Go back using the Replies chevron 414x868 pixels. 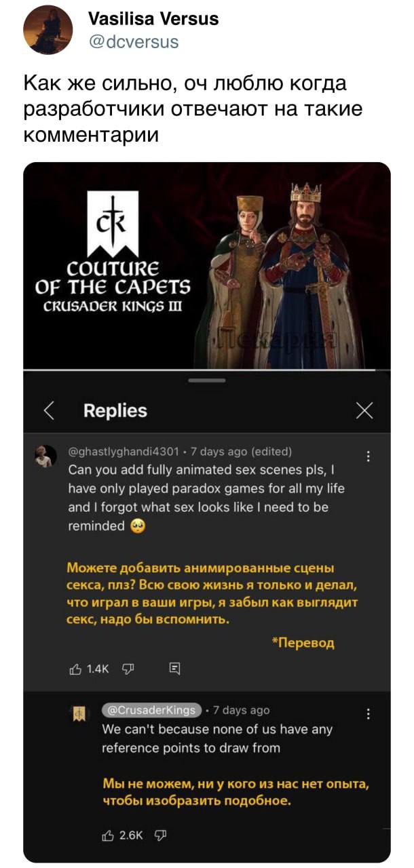coord(48,410)
